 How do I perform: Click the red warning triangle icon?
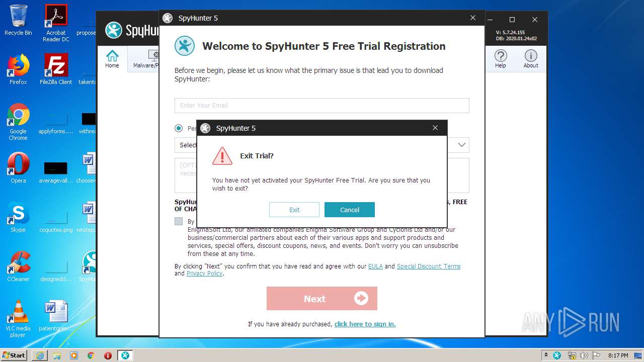click(x=222, y=156)
